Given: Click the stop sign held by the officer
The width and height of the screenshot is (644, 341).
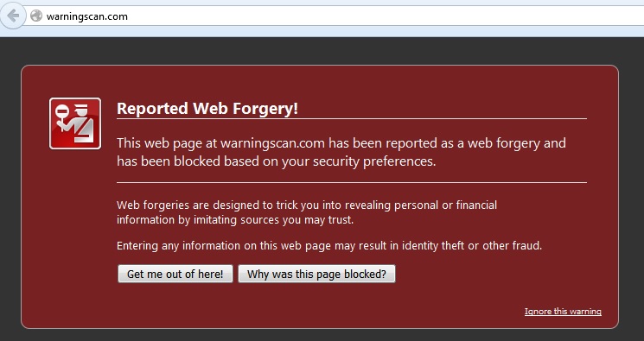Looking at the screenshot, I should [62, 111].
